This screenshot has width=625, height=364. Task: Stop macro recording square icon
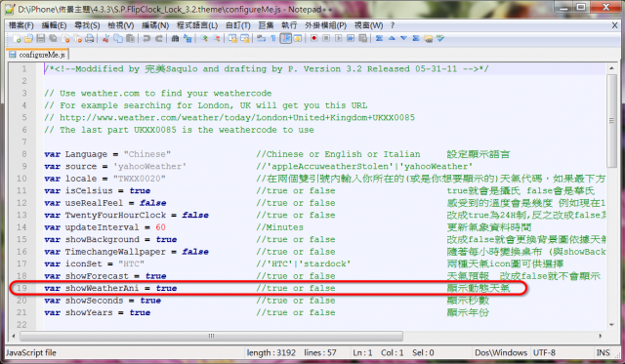326,39
